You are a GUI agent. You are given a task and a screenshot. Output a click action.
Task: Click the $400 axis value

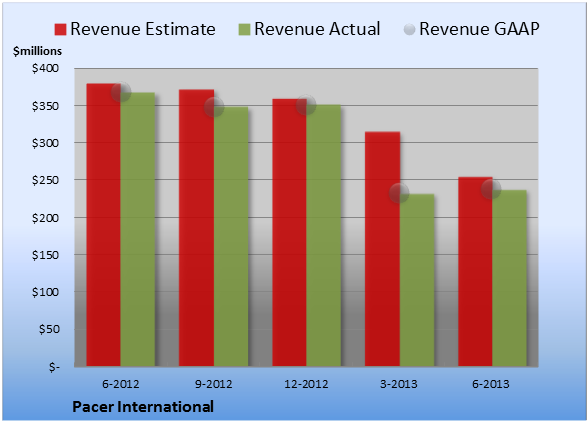(x=45, y=68)
